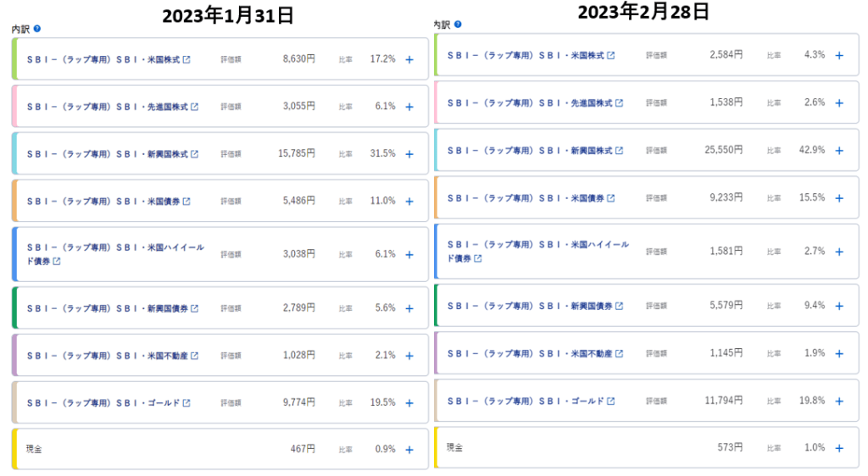Expand the 米国ハイイールド債券 row showing 3,038円

(x=409, y=255)
